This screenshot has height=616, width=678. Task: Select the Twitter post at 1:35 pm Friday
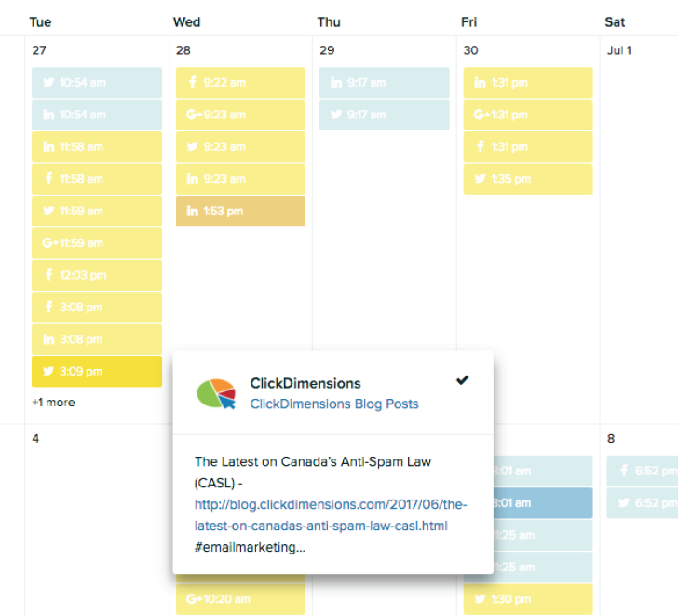click(528, 179)
